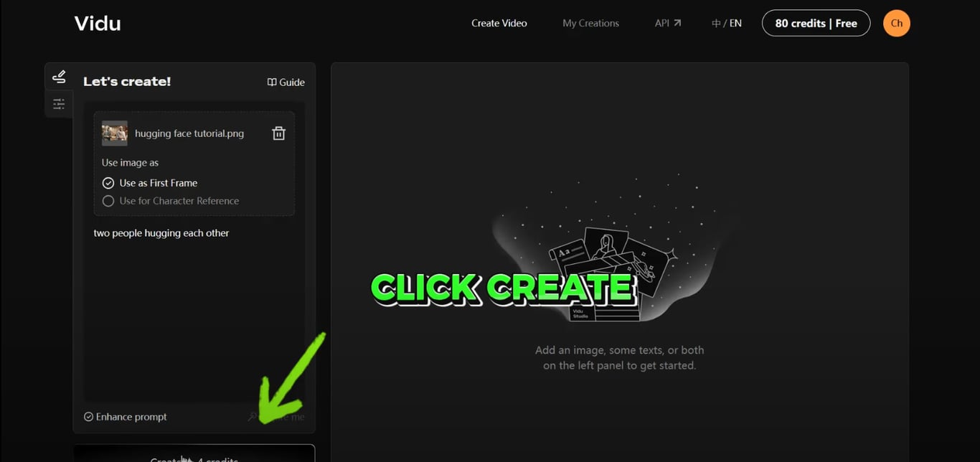Open the Guide link
The image size is (980, 462).
coord(286,82)
